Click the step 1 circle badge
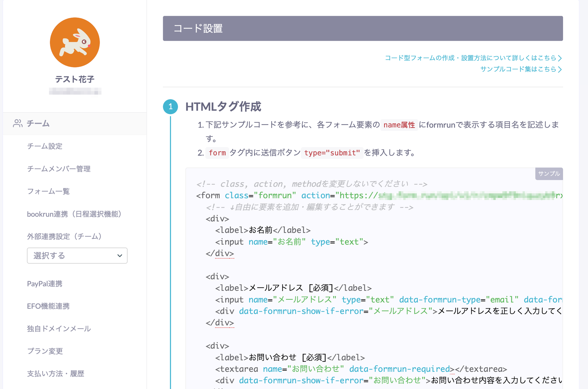 click(170, 107)
